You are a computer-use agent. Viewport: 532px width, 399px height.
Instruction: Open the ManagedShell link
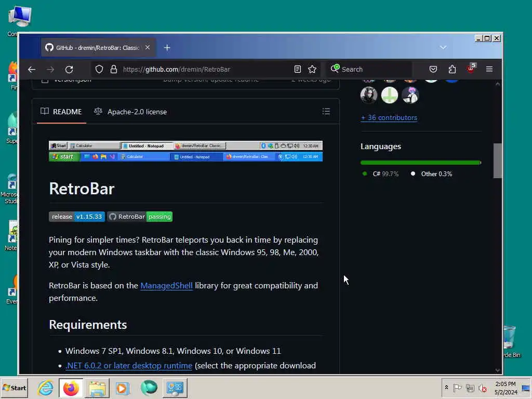click(x=167, y=286)
